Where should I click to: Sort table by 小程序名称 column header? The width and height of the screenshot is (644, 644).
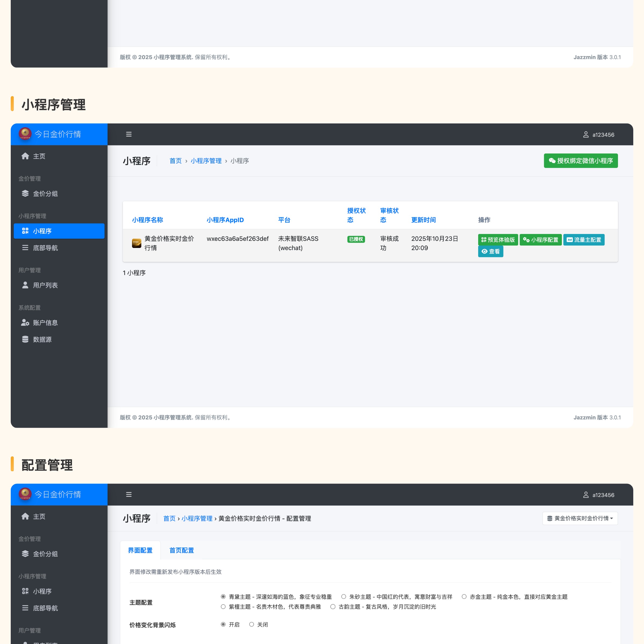147,220
